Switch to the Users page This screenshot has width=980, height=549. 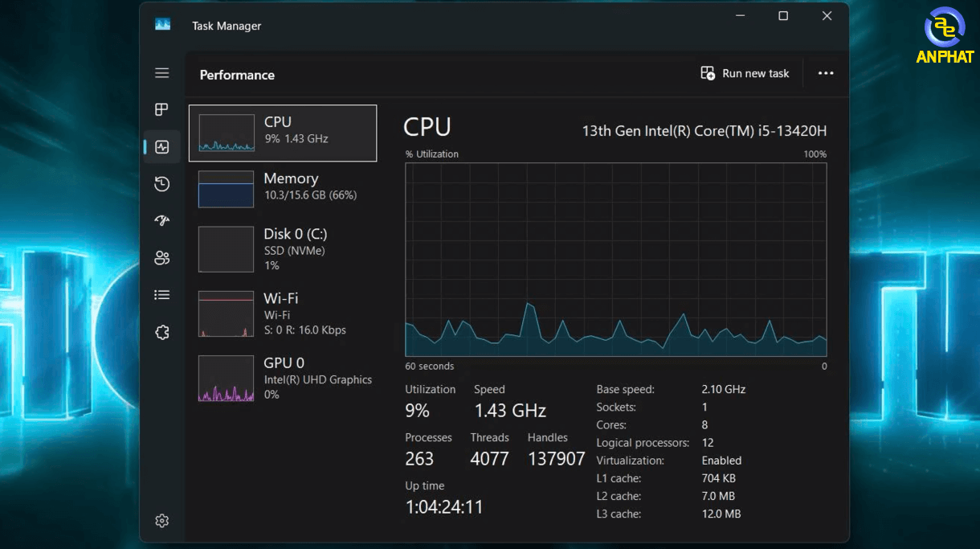162,258
